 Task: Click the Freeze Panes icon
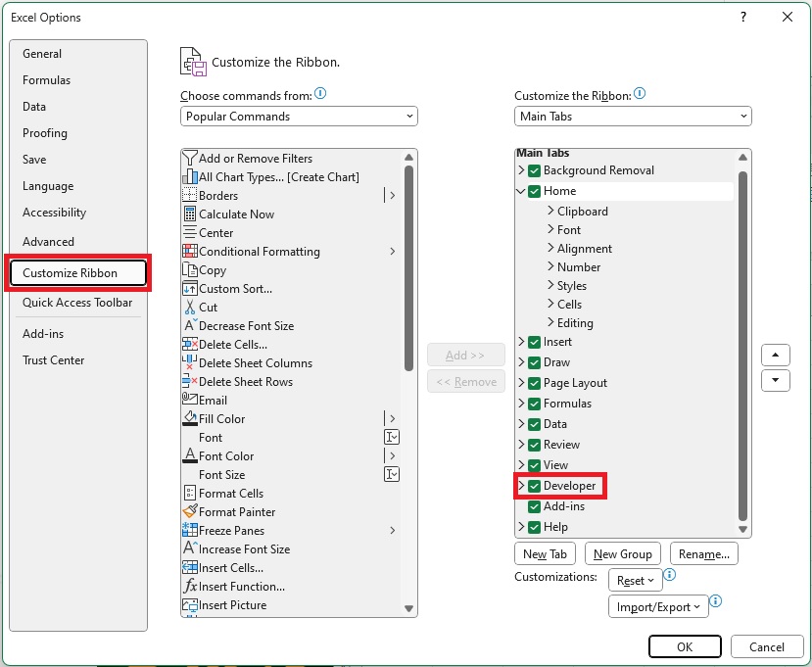pos(190,530)
